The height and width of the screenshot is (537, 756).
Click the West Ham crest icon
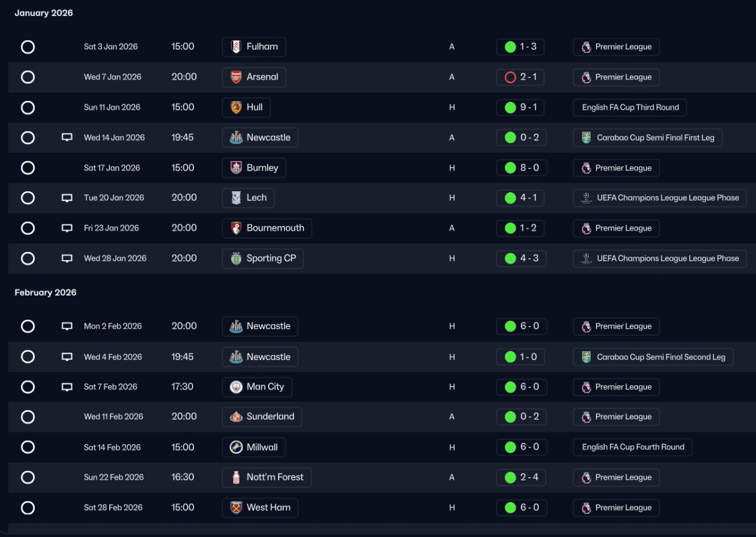[x=236, y=507]
